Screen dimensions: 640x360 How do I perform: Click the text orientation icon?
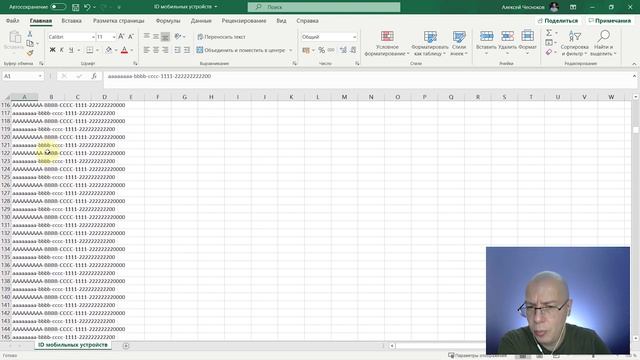pos(178,36)
